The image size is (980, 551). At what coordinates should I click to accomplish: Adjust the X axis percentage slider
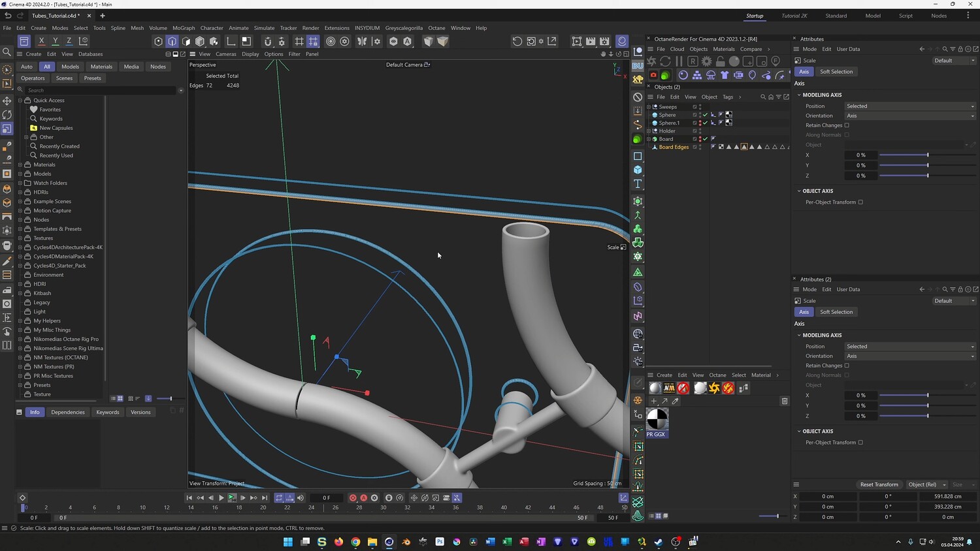coord(927,155)
